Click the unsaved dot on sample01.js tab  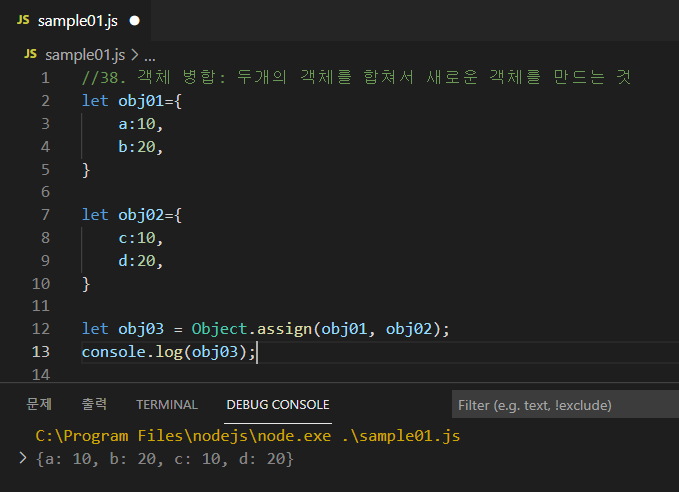pyautogui.click(x=135, y=21)
